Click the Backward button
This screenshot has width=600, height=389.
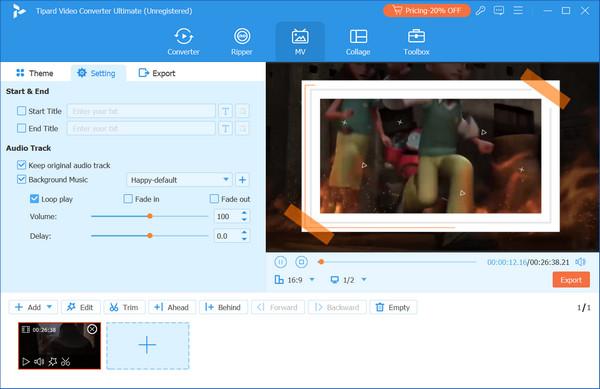point(337,307)
